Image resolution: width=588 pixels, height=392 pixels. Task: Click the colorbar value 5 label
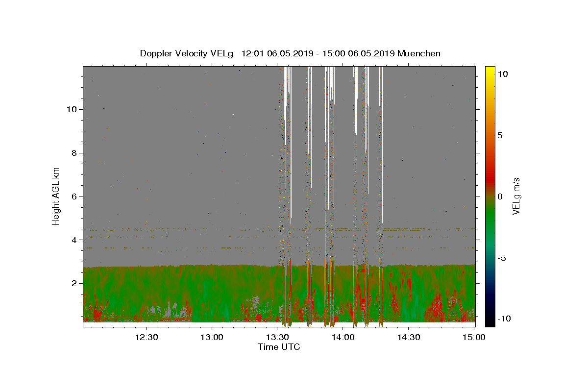pyautogui.click(x=500, y=135)
